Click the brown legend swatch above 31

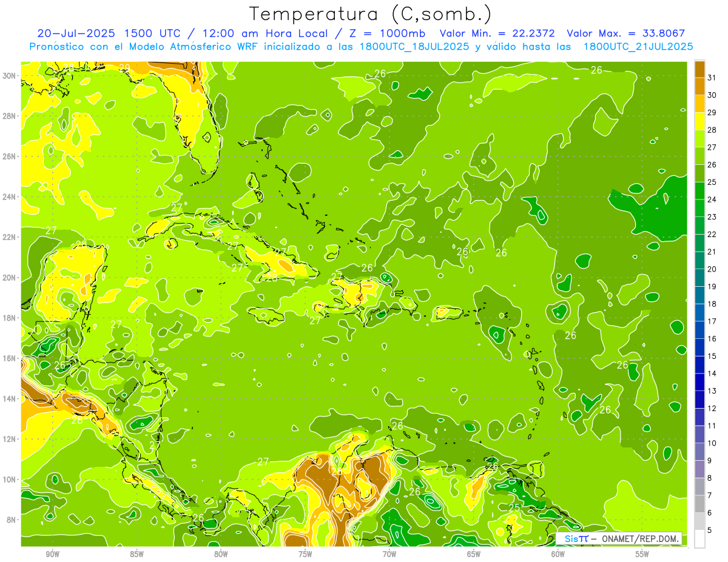point(699,69)
